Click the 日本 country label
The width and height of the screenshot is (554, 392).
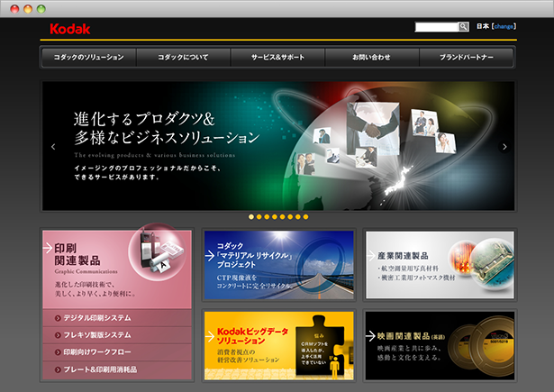coord(483,26)
